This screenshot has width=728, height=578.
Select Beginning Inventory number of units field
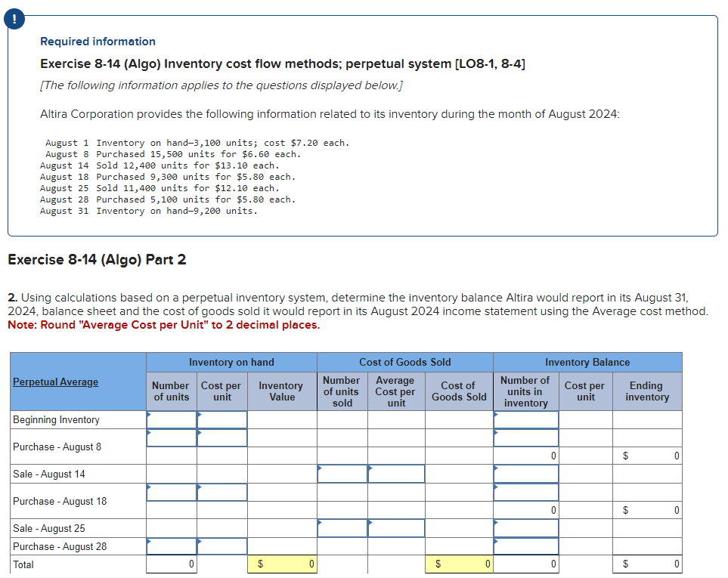point(172,420)
